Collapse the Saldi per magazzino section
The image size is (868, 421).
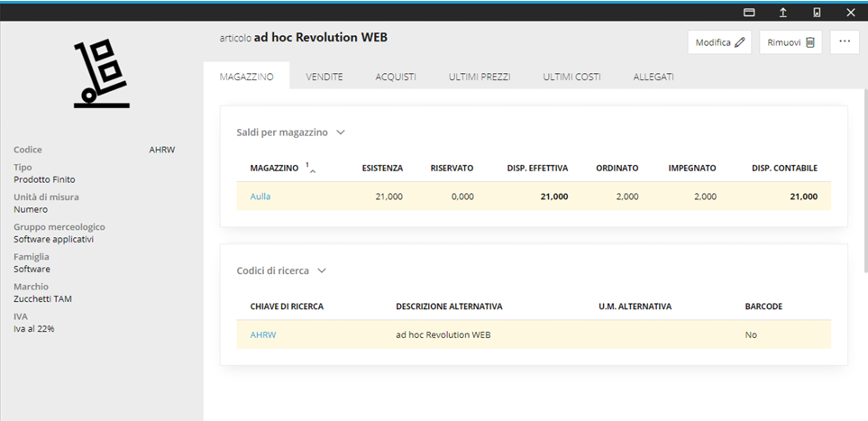[341, 133]
